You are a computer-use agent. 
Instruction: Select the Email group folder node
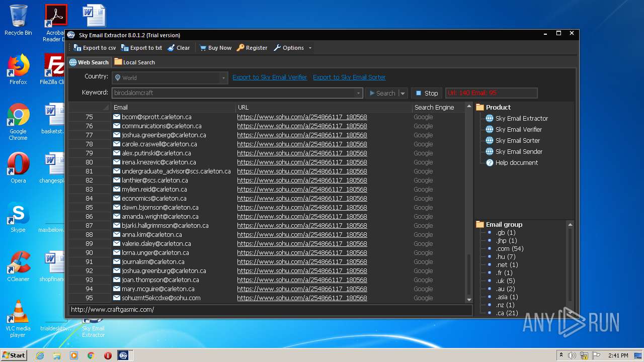coord(500,225)
